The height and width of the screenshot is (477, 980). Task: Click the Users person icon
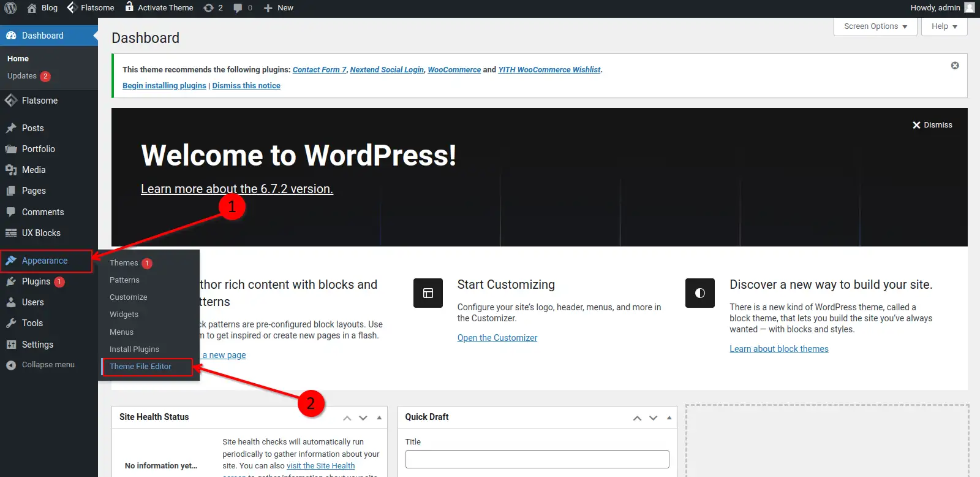click(x=11, y=302)
